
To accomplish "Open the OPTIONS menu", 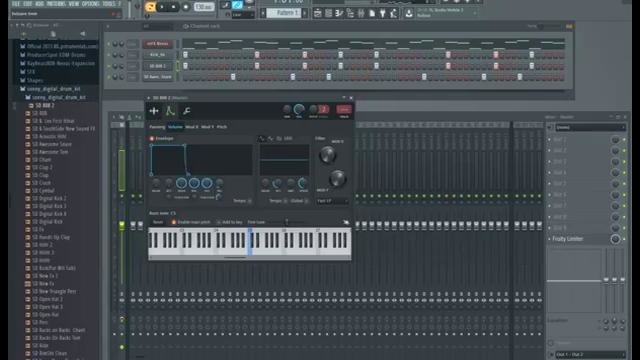I will (x=91, y=4).
